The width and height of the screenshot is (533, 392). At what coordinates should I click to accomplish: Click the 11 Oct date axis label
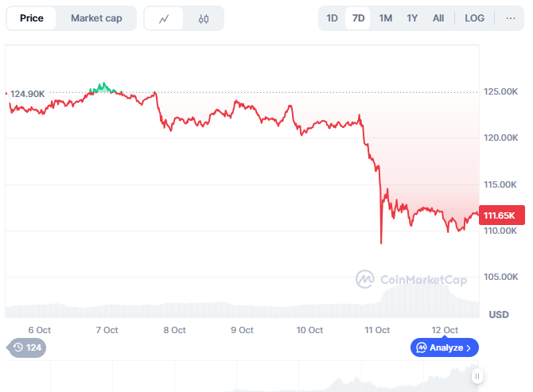pyautogui.click(x=377, y=330)
